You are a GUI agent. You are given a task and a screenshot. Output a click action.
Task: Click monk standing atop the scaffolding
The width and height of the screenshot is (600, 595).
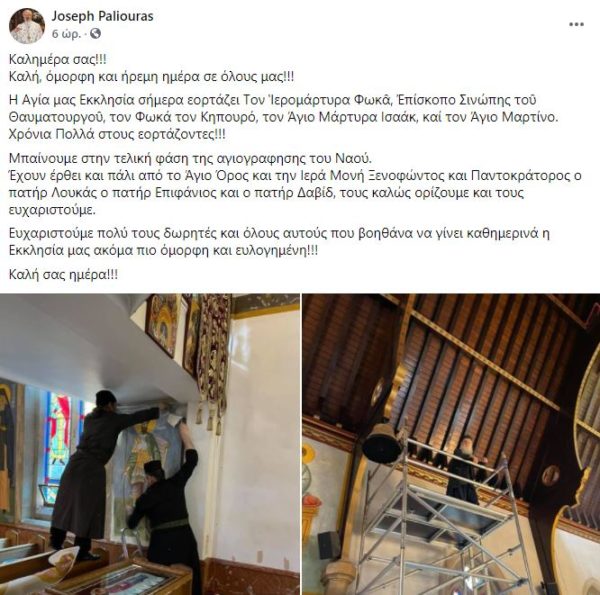[463, 470]
